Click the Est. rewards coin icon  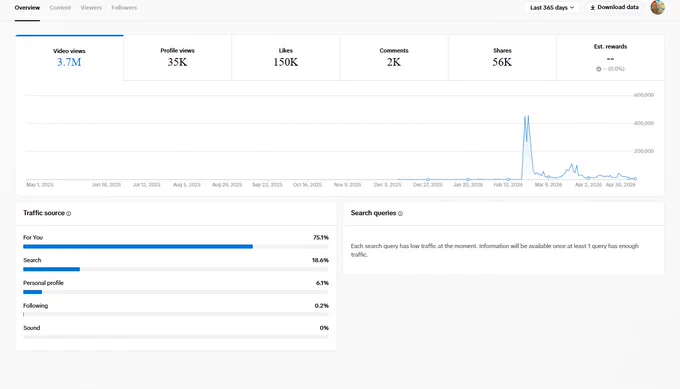point(598,69)
